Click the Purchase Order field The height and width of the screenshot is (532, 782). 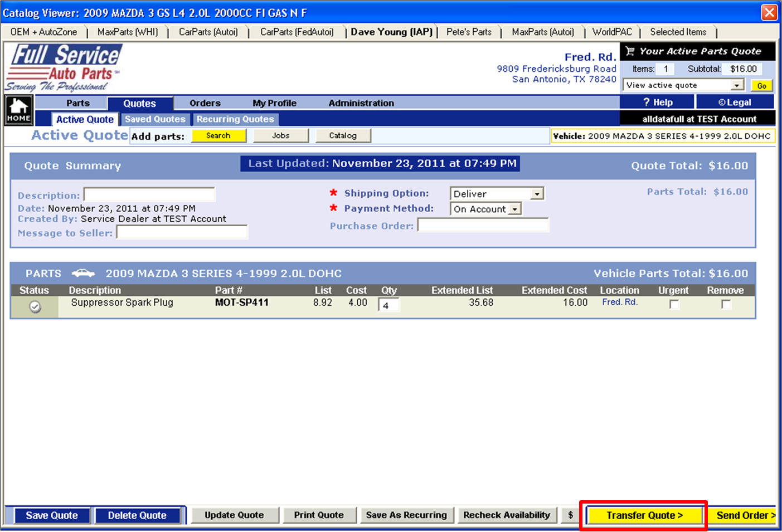pos(483,225)
